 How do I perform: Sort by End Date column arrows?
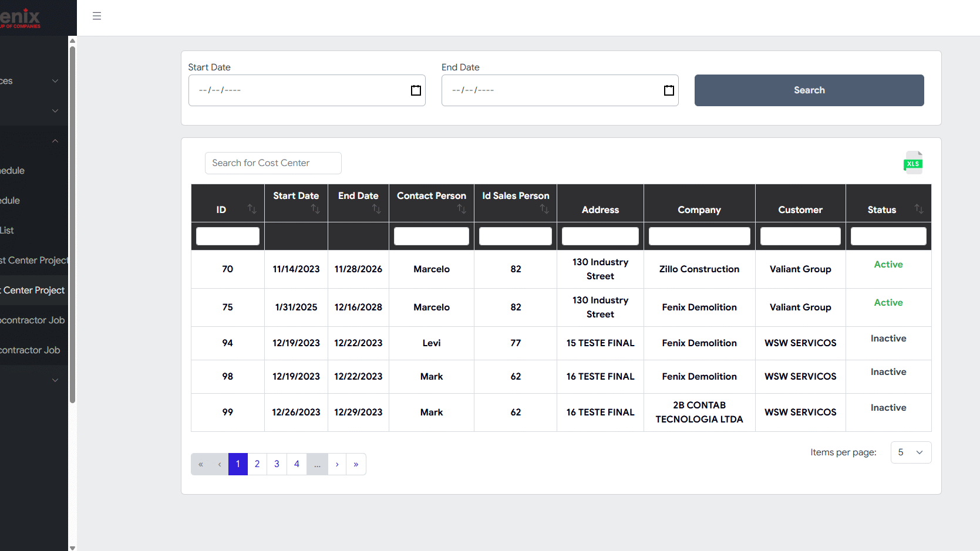coord(376,209)
